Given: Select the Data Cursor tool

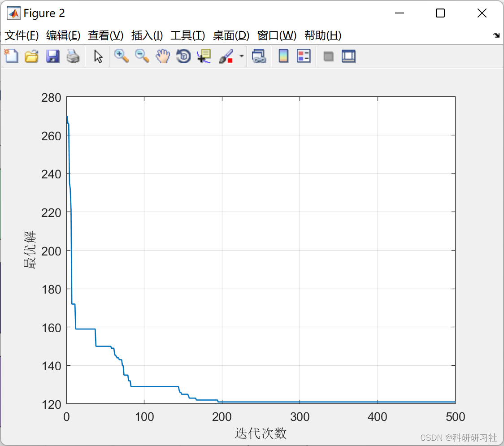Looking at the screenshot, I should coord(204,56).
